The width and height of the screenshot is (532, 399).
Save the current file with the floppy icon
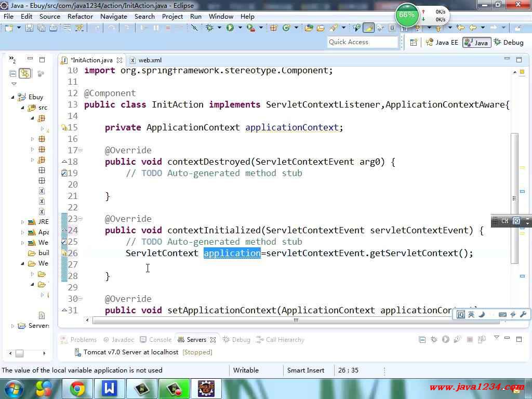pyautogui.click(x=29, y=28)
